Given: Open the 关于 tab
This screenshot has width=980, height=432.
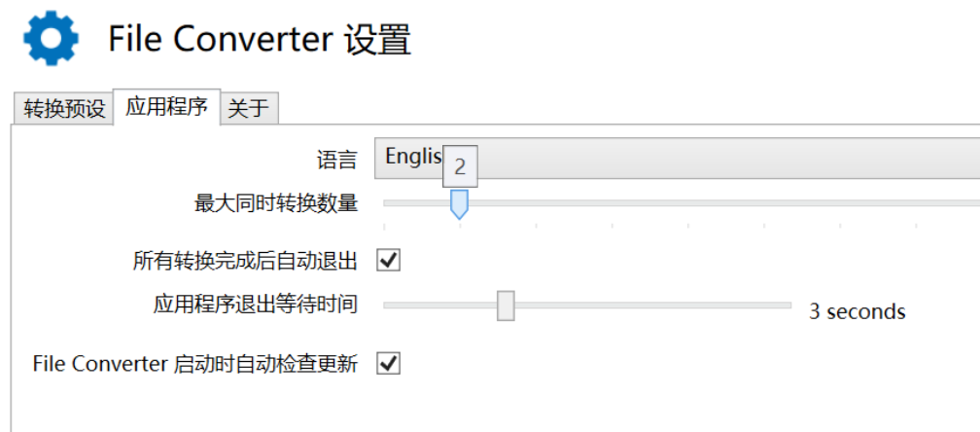Looking at the screenshot, I should 248,108.
